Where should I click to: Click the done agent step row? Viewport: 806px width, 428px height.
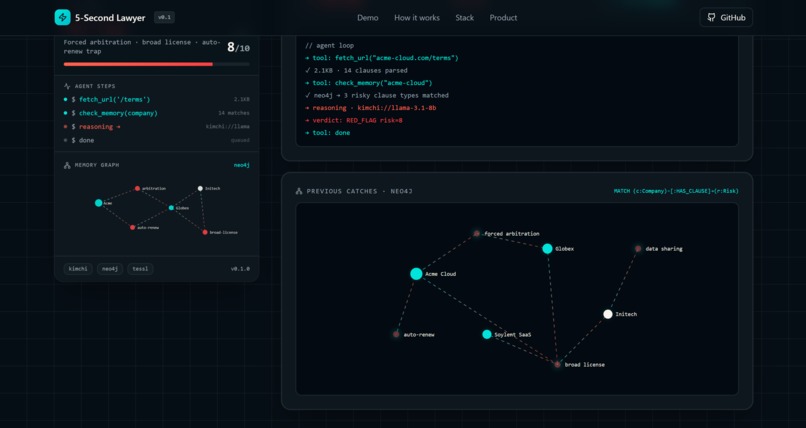pos(157,140)
